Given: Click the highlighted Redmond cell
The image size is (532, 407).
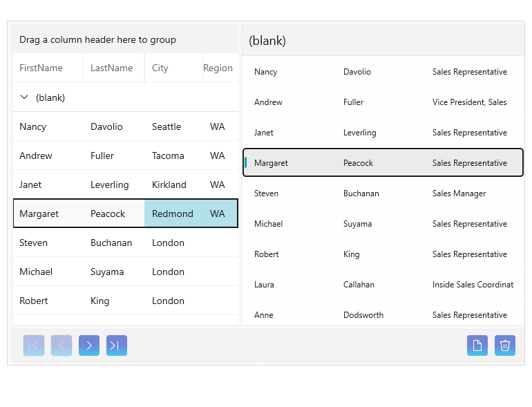Looking at the screenshot, I should [173, 214].
